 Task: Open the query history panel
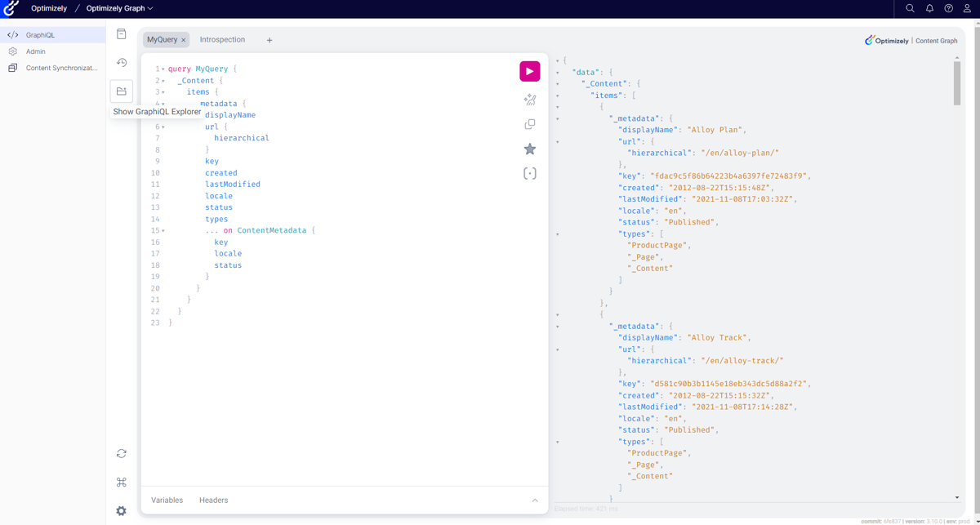click(x=121, y=62)
